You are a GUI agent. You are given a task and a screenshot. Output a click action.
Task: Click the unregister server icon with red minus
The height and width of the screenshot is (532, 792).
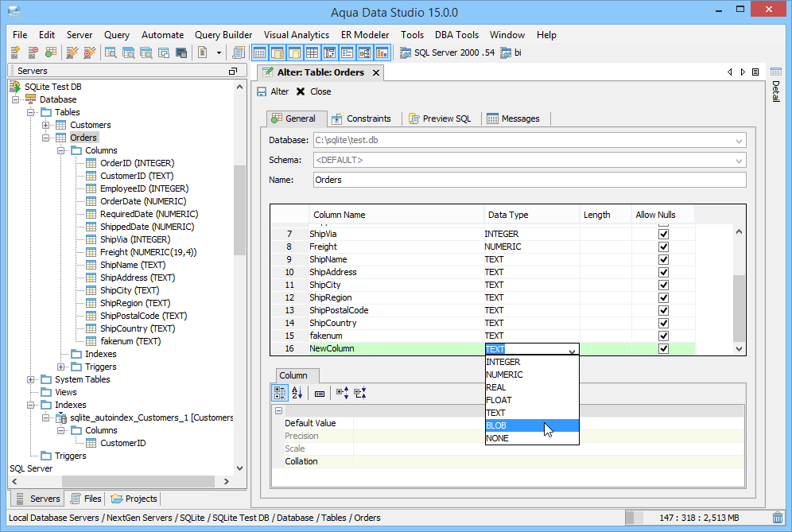coord(33,52)
